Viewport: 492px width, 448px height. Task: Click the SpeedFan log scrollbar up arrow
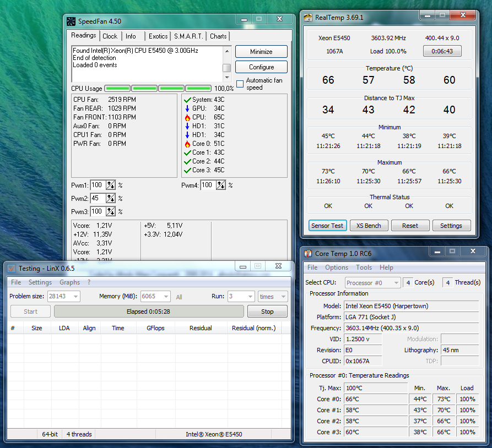point(227,51)
